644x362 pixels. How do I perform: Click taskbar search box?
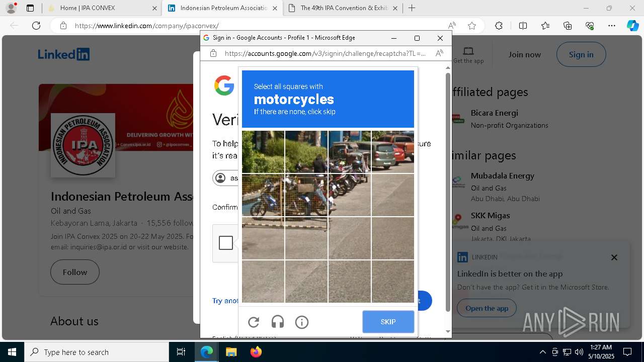pyautogui.click(x=97, y=352)
